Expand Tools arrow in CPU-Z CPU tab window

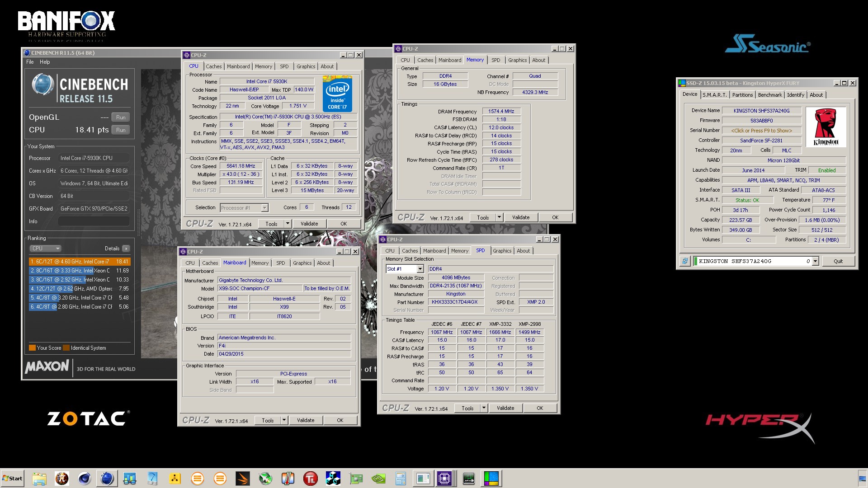[288, 224]
